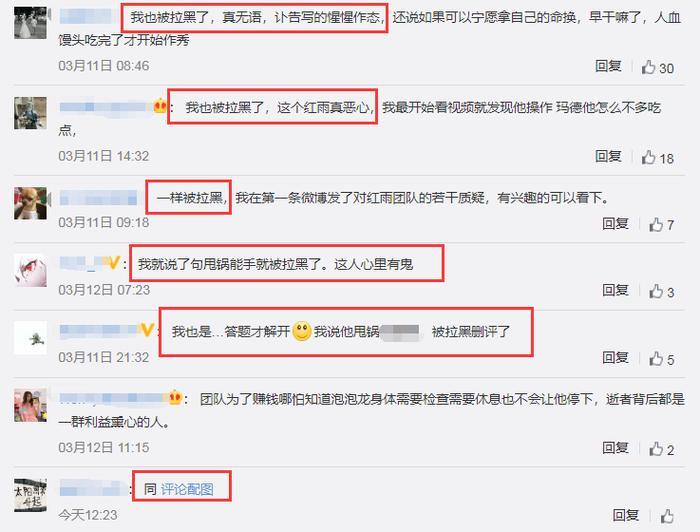The width and height of the screenshot is (700, 532).
Task: Click 回复 on the 09:18 comment
Action: pos(615,223)
